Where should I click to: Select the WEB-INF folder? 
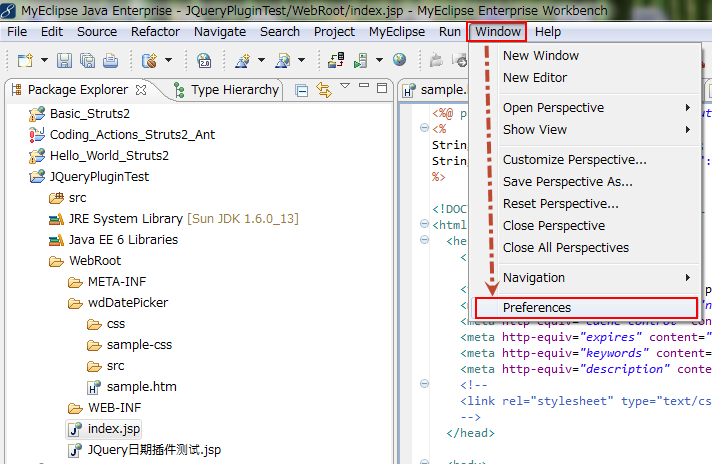click(x=105, y=408)
